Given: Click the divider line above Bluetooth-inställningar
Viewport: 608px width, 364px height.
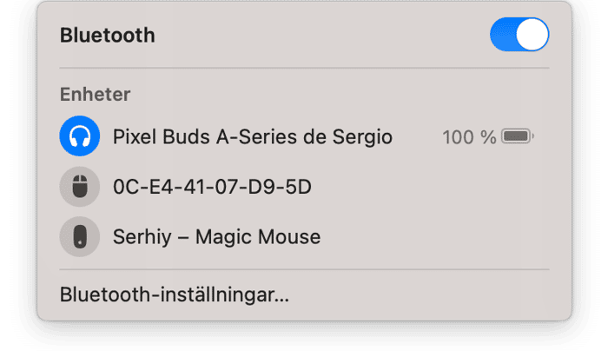Looking at the screenshot, I should [304, 269].
